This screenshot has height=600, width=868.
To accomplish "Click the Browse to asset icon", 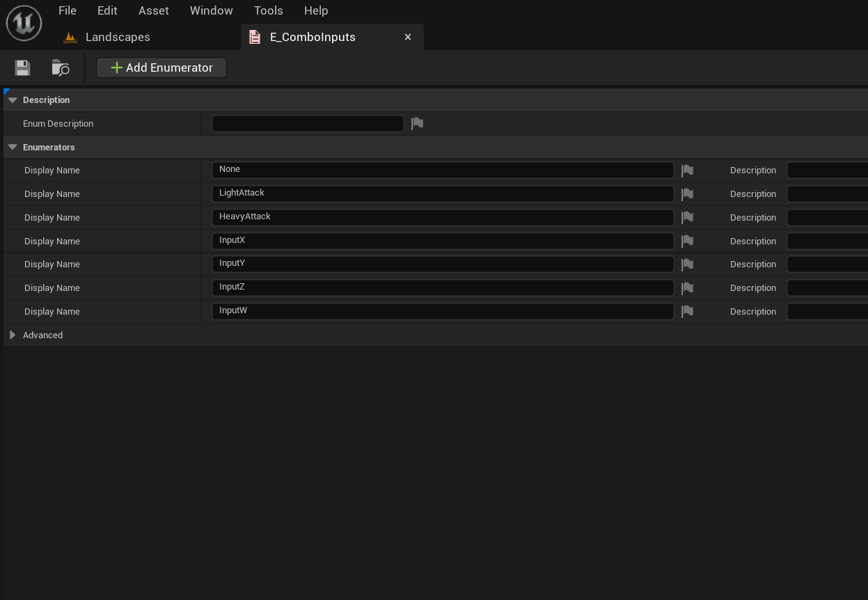I will (x=61, y=68).
